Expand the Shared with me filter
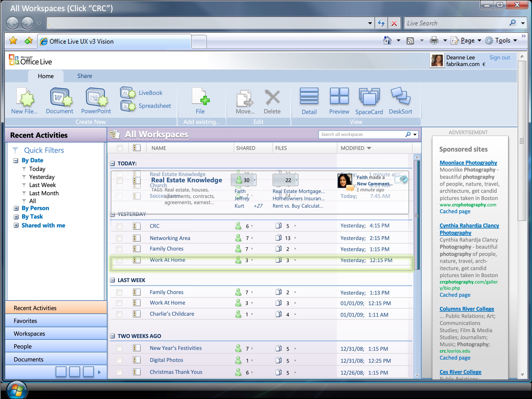 coord(16,225)
